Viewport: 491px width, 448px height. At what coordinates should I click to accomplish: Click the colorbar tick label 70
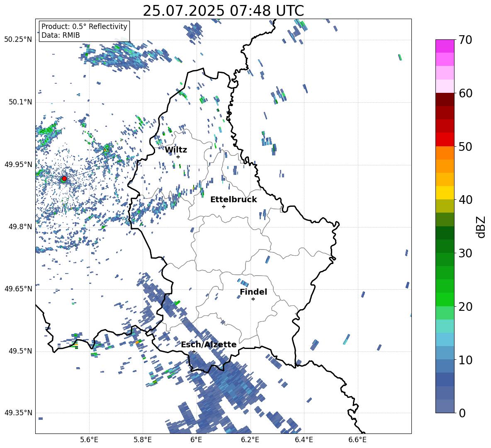(465, 40)
